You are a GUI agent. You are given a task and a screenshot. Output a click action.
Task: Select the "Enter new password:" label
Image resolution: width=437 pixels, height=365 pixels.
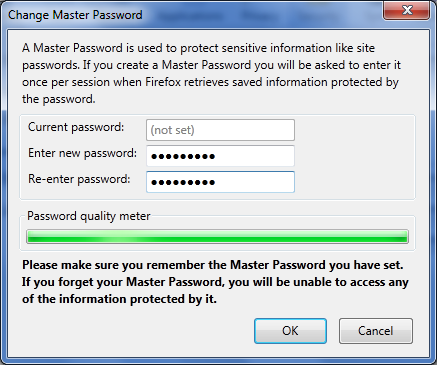click(82, 153)
